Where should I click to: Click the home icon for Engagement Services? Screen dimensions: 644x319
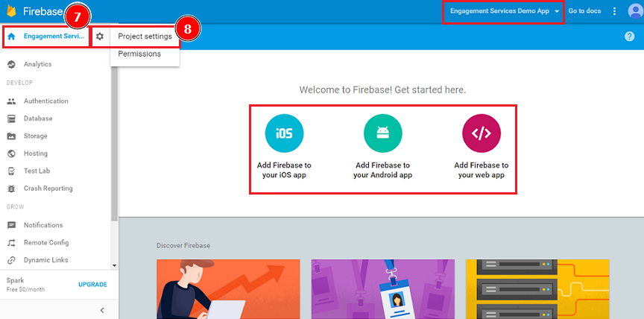point(11,36)
